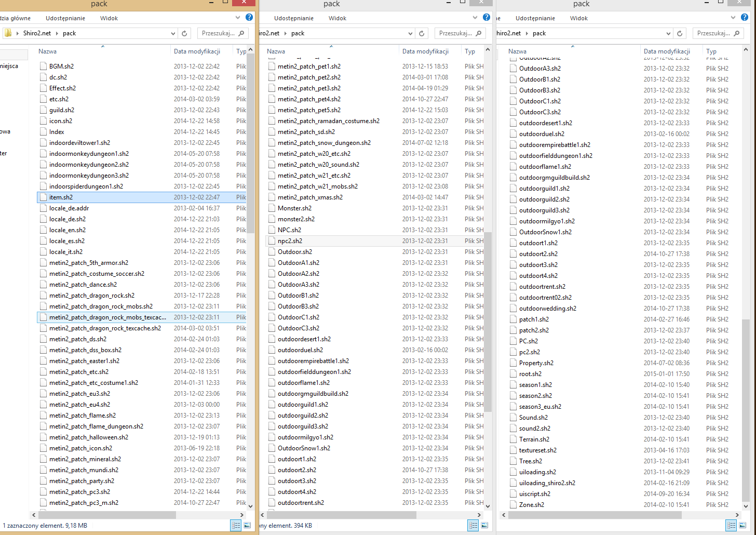Click the file icon of BGM.sh2
The width and height of the screenshot is (756, 535).
(44, 66)
